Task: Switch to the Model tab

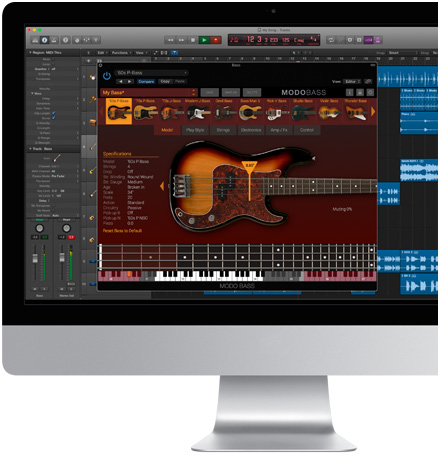Action: pyautogui.click(x=167, y=130)
